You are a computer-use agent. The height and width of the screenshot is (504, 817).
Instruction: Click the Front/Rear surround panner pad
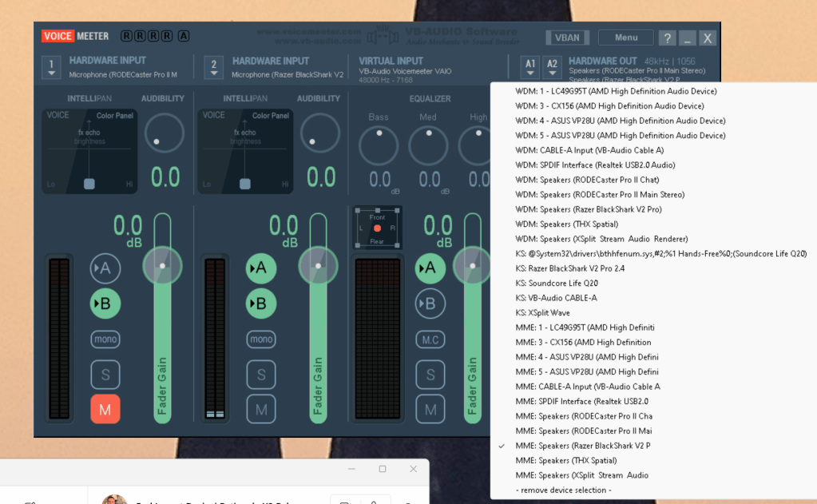(x=377, y=228)
